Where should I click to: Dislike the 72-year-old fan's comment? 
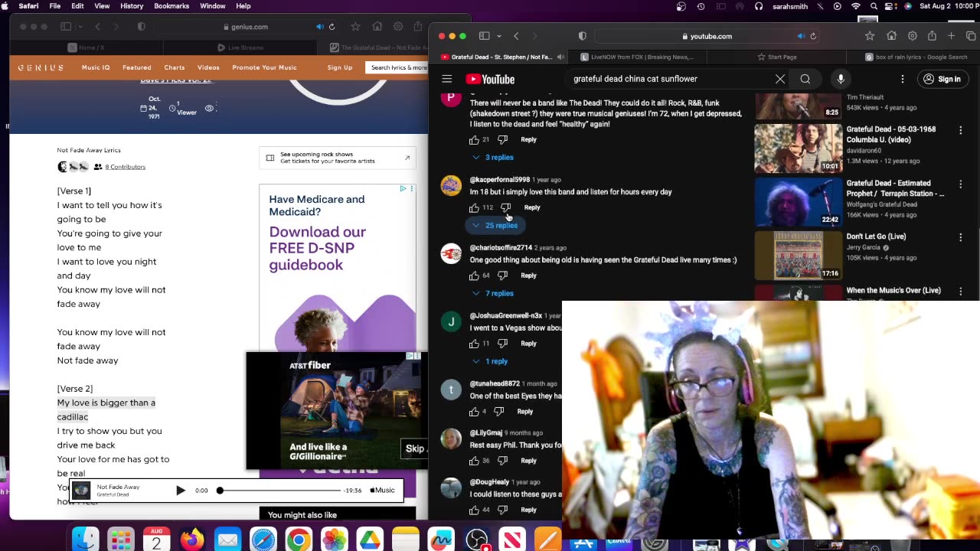click(502, 139)
